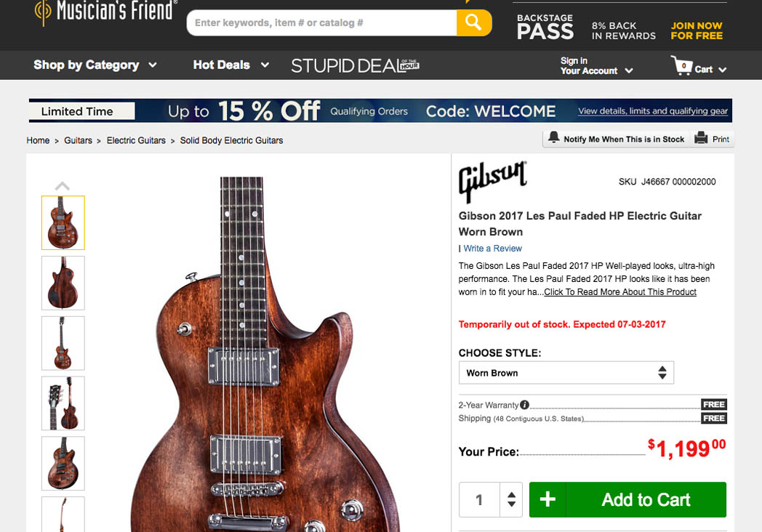Click the 2-Year Warranty info icon
The image size is (762, 532).
524,405
